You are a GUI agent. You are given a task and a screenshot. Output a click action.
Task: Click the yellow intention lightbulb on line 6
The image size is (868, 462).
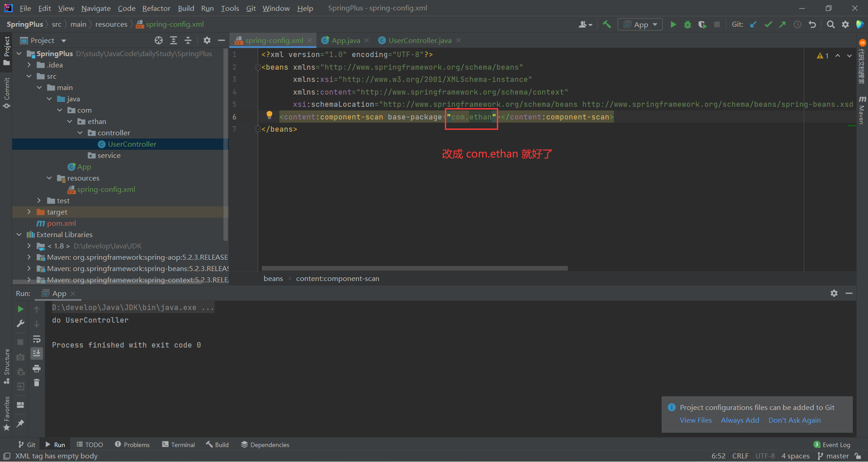click(269, 115)
